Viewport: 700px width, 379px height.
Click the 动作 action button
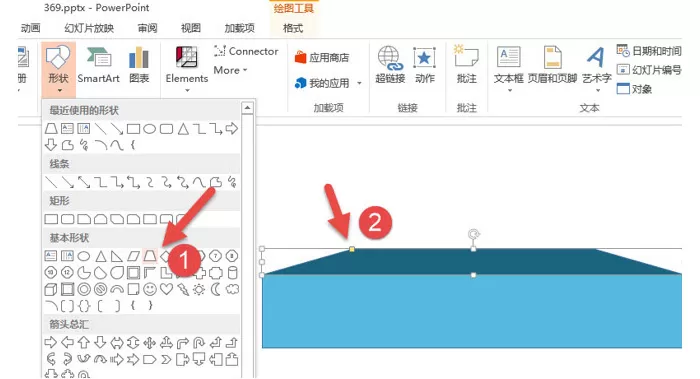(x=425, y=65)
